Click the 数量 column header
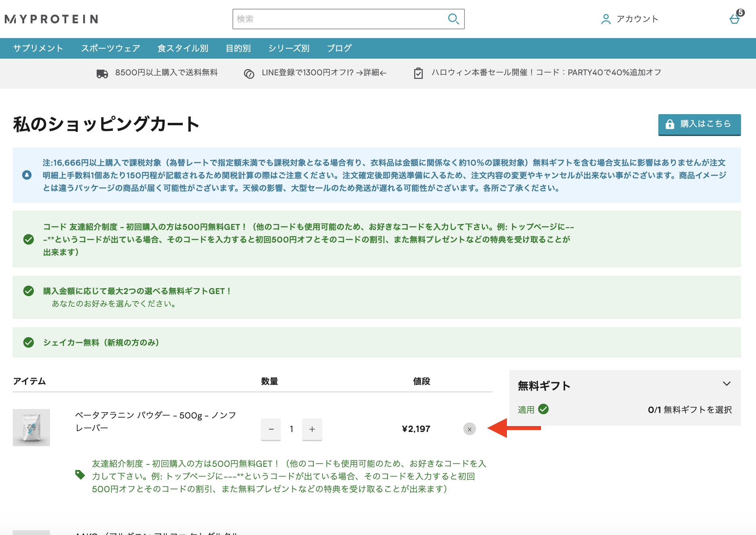756x535 pixels. pyautogui.click(x=270, y=381)
